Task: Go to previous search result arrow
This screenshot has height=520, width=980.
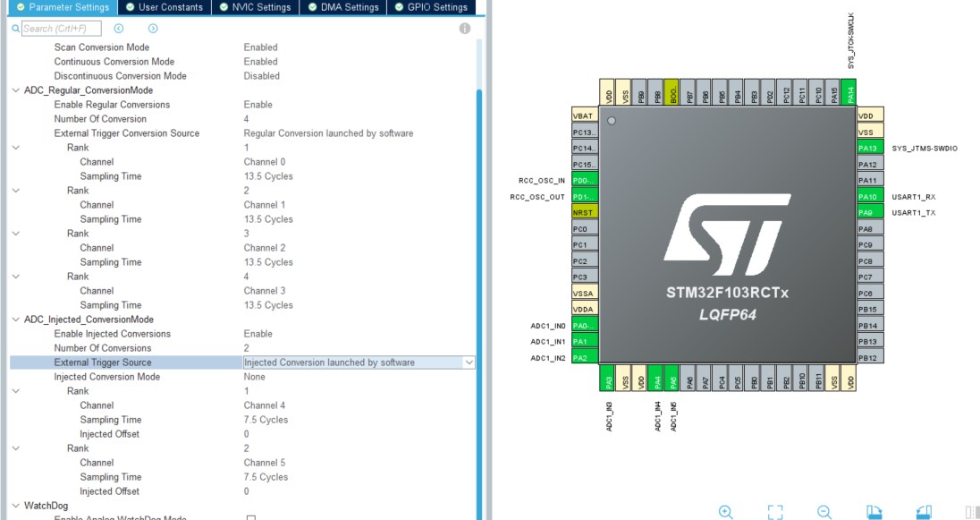Action: pos(119,28)
